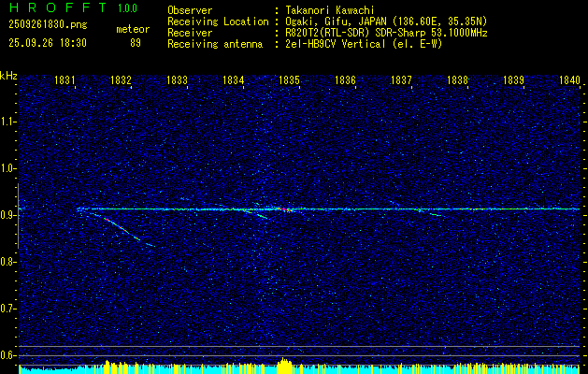The width and height of the screenshot is (588, 374).
Task: Click the HROFFT program title
Action: (x=59, y=7)
